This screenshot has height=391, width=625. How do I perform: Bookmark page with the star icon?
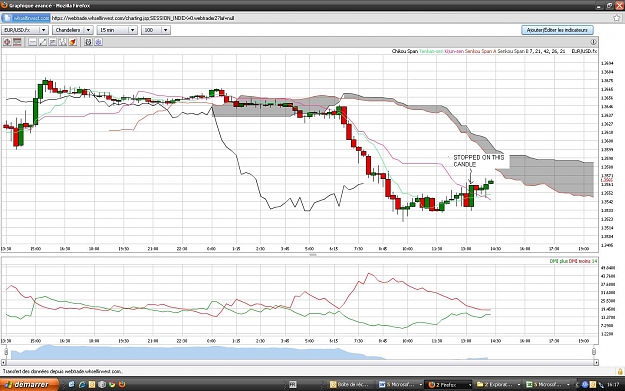[617, 18]
